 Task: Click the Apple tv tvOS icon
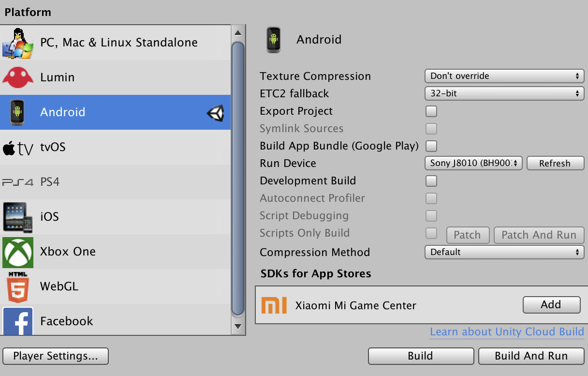pos(18,148)
